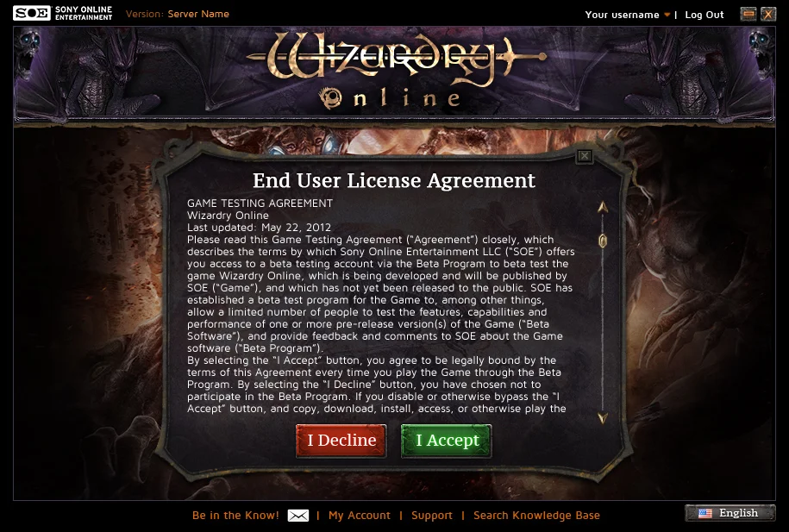Image resolution: width=789 pixels, height=532 pixels.
Task: Open the English language selector
Action: (730, 513)
